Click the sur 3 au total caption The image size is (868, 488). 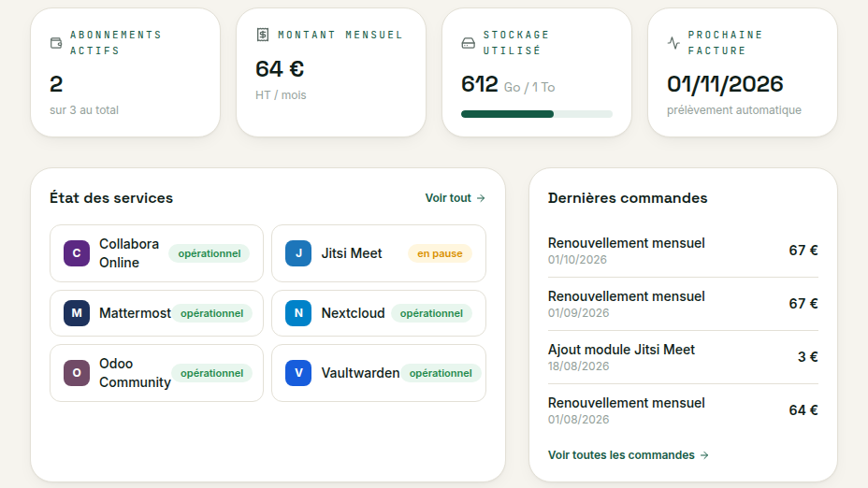click(x=84, y=110)
